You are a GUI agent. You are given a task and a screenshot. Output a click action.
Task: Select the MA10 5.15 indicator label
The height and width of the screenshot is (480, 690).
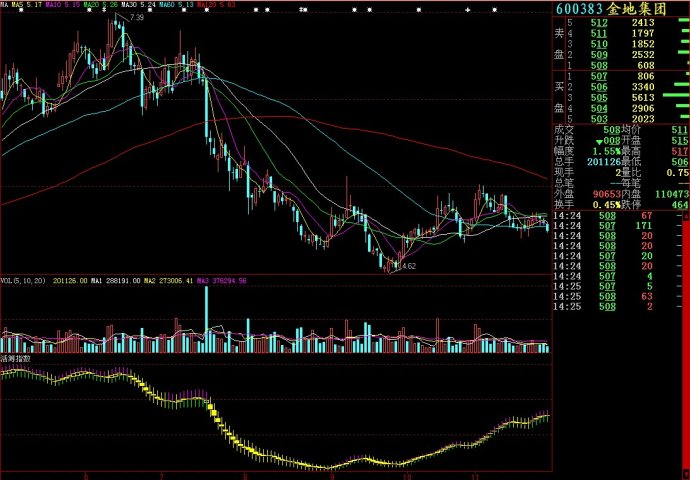pyautogui.click(x=63, y=5)
